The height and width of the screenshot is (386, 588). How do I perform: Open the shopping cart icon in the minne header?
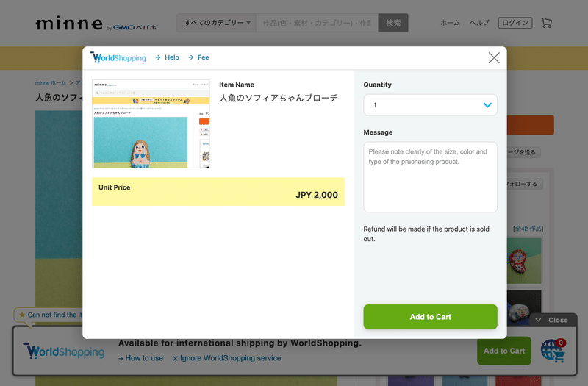click(546, 23)
